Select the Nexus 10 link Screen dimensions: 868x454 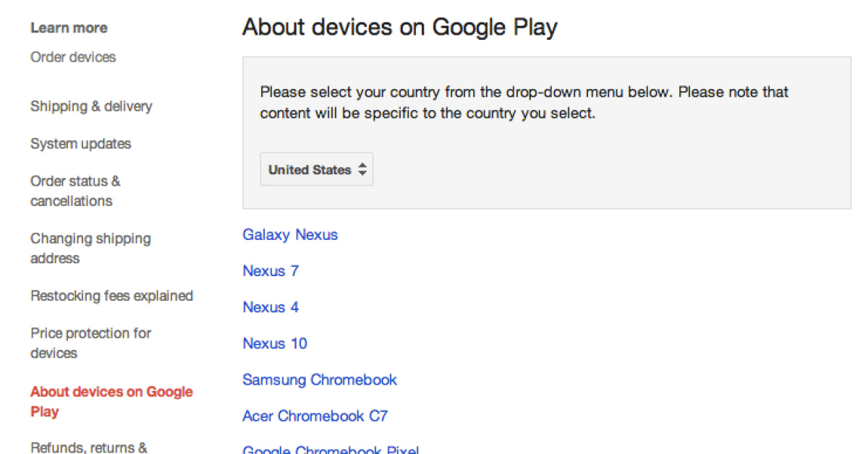coord(275,343)
